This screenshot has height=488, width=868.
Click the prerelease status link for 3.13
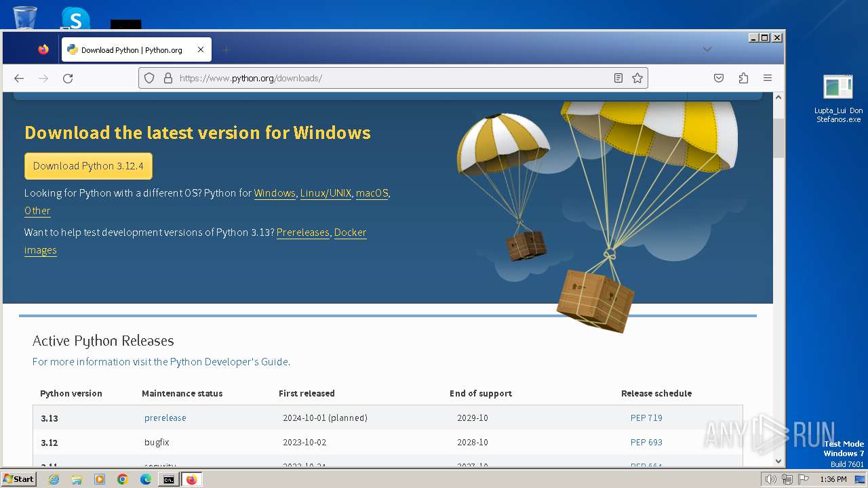[165, 418]
